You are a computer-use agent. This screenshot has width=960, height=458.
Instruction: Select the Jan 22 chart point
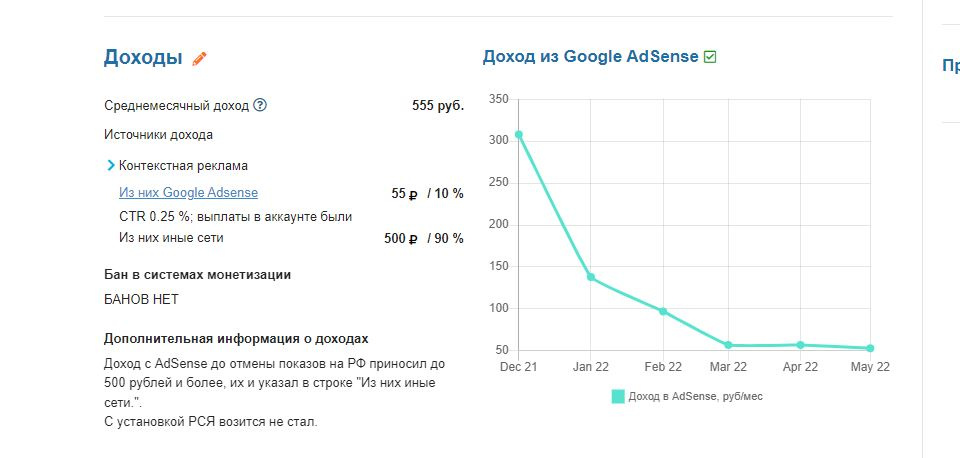(x=591, y=277)
